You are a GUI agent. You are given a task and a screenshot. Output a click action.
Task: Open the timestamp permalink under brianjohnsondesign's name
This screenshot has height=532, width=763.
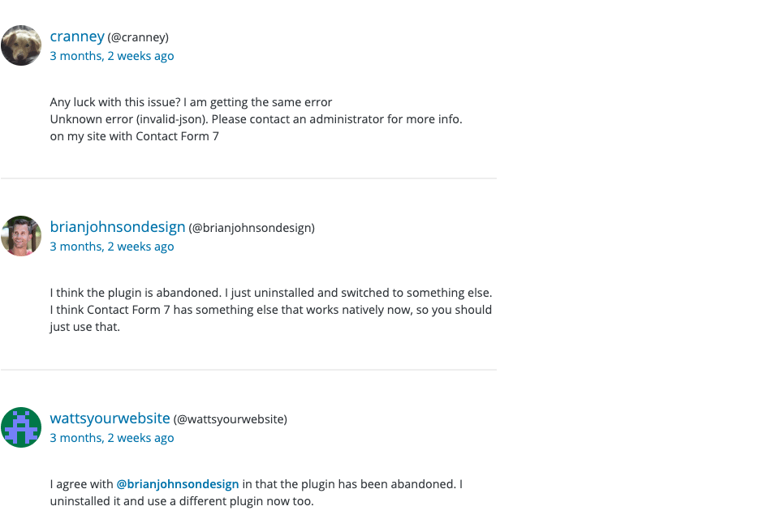112,247
